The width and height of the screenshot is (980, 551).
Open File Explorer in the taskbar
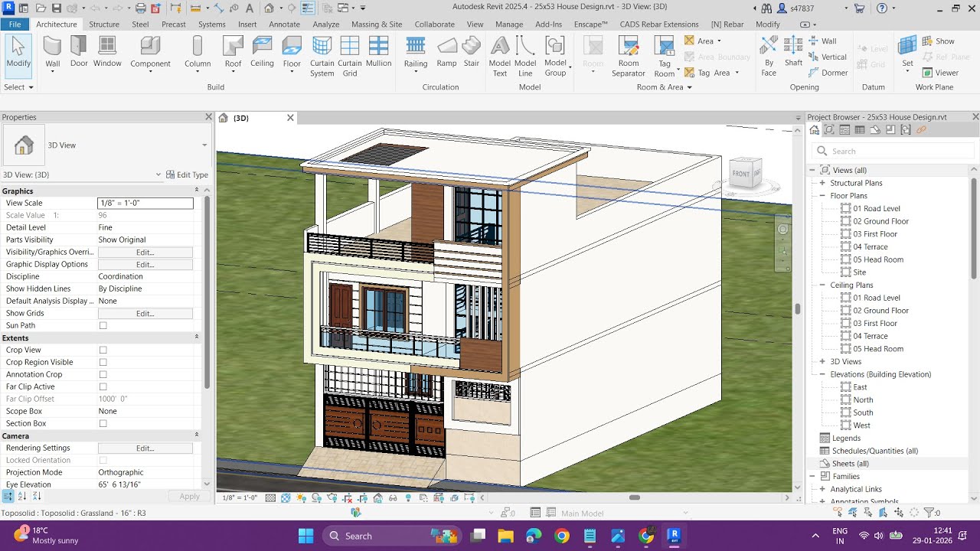click(x=505, y=536)
